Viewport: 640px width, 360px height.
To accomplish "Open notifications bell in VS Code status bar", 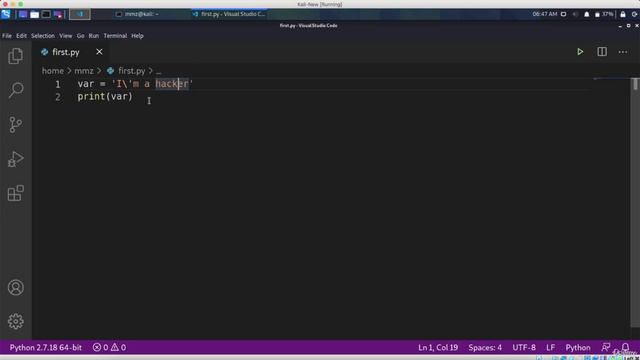I will tap(625, 347).
